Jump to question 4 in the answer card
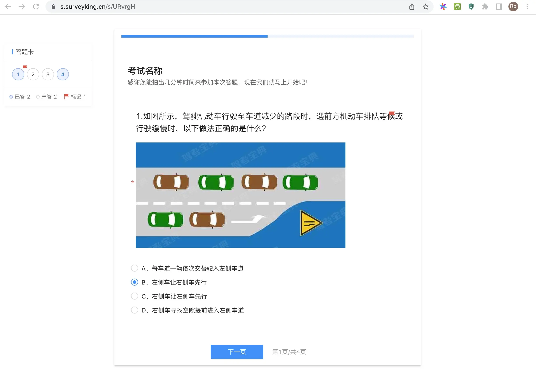Screen dimensions: 536x392 (x=63, y=74)
